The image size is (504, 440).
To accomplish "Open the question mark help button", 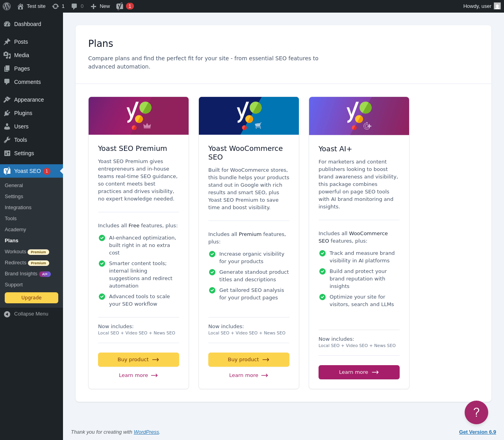I will [x=476, y=412].
